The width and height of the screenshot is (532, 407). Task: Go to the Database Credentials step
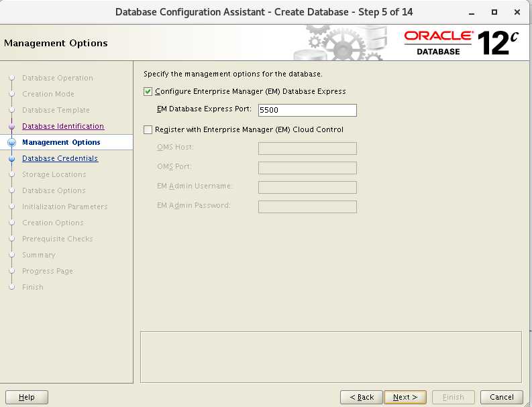[x=60, y=158]
